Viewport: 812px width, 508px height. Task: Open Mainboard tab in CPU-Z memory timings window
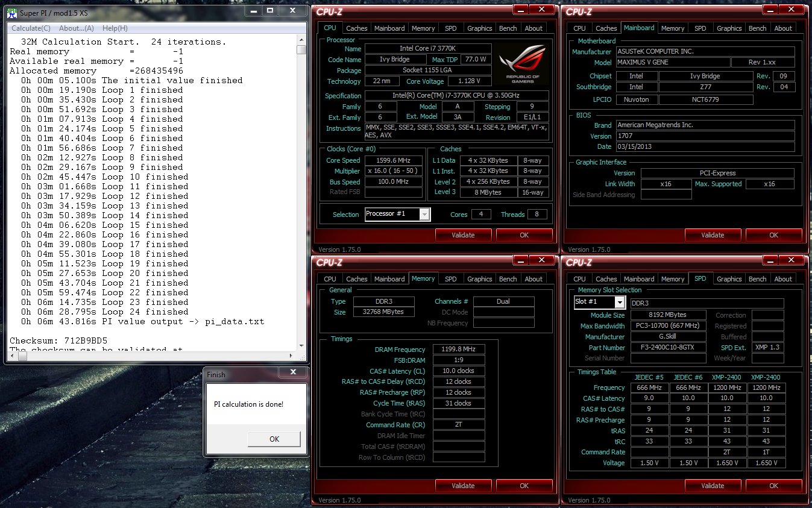[389, 279]
